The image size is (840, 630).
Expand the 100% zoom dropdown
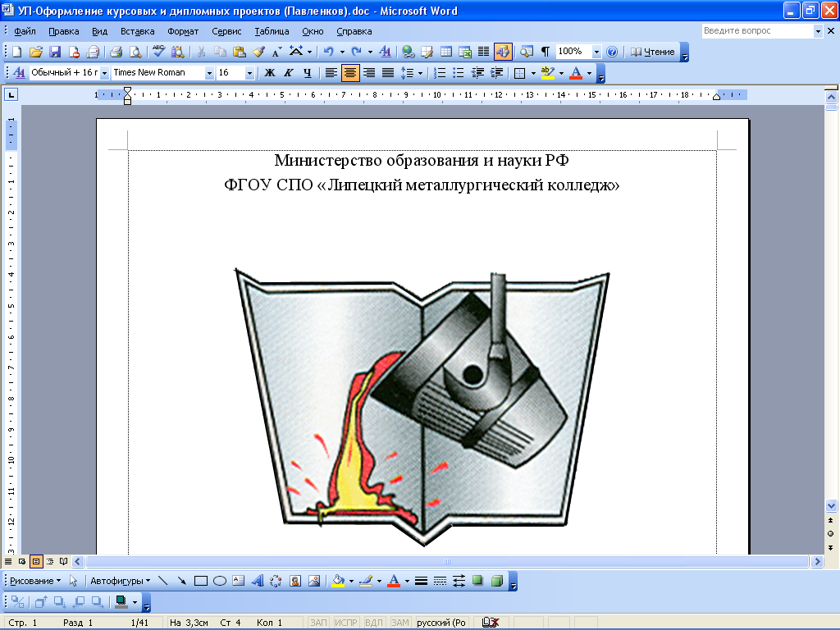click(596, 52)
